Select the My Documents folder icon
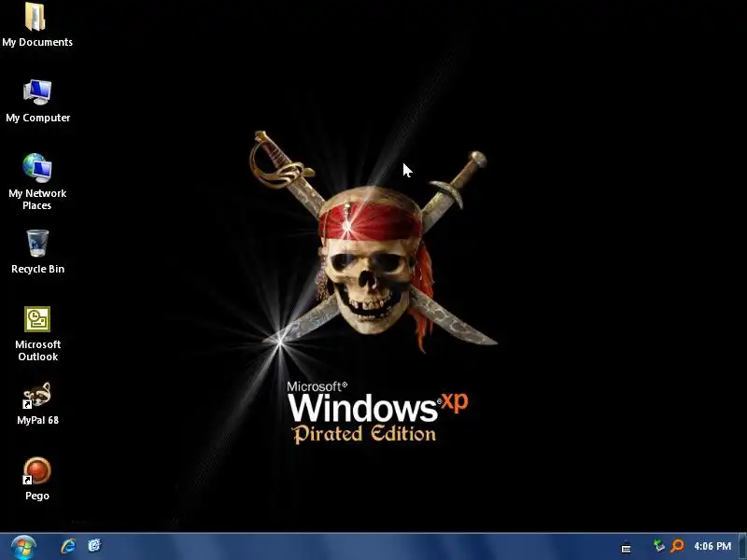Image resolution: width=747 pixels, height=560 pixels. (35, 17)
